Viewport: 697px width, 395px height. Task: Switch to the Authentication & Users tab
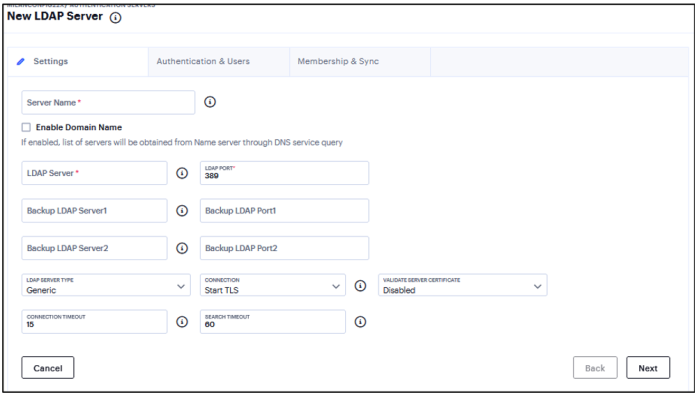click(x=219, y=62)
